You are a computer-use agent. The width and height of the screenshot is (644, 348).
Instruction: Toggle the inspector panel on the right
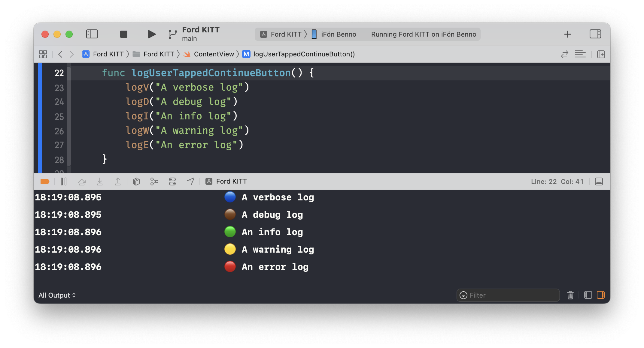[595, 34]
